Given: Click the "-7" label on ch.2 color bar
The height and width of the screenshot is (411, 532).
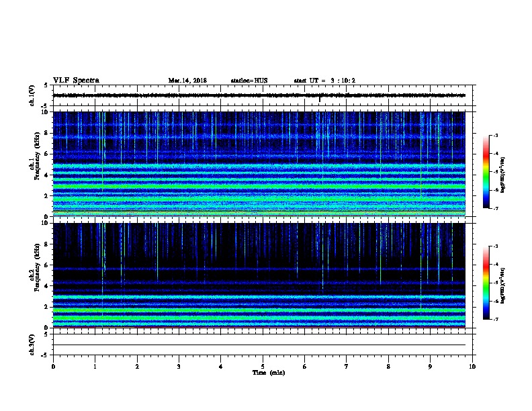Looking at the screenshot, I should point(495,319).
